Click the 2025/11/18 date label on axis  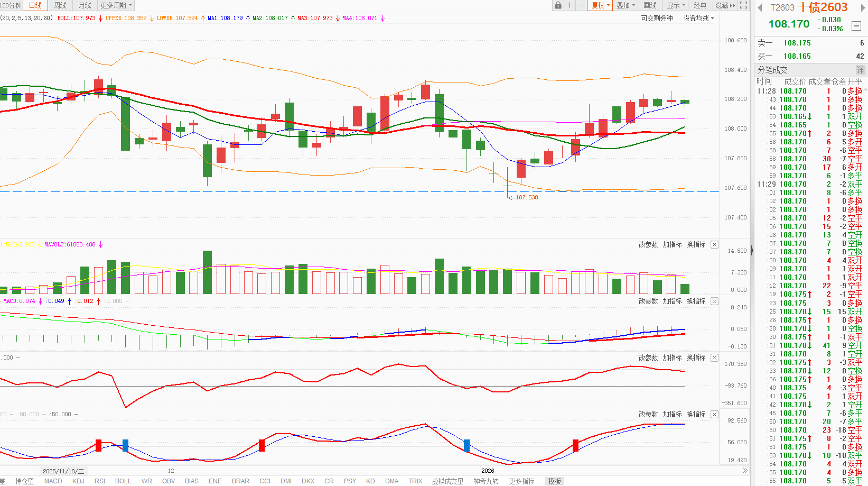(x=63, y=471)
